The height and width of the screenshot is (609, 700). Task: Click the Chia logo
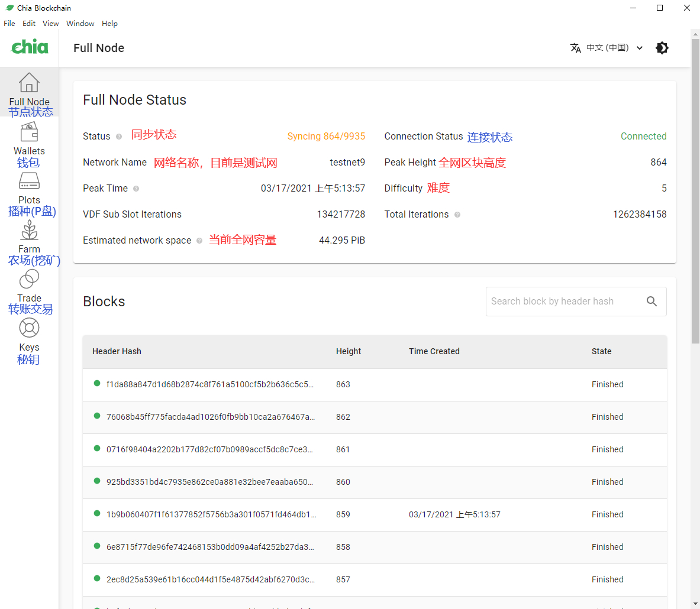pos(29,47)
